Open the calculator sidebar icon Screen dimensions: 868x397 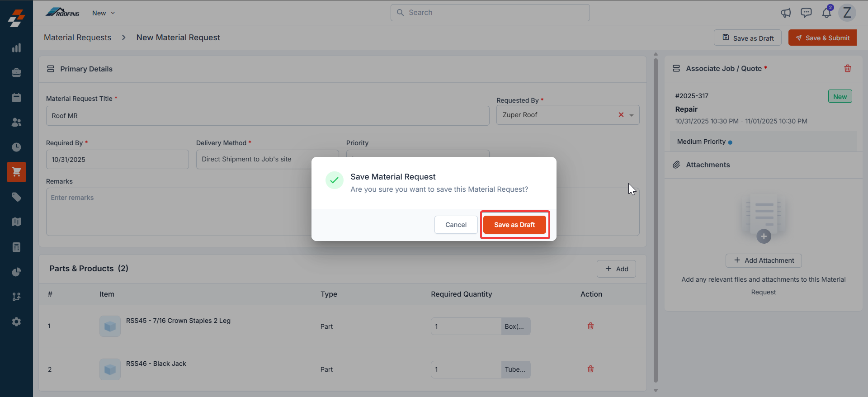[16, 247]
